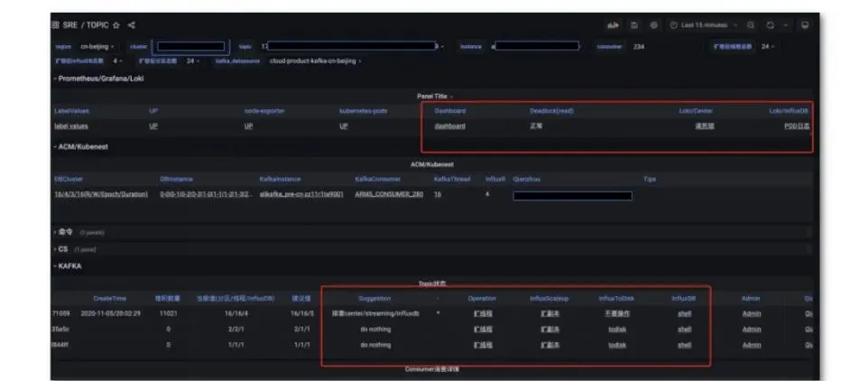Click 不要操作 in InfluxToDisk column

617,313
